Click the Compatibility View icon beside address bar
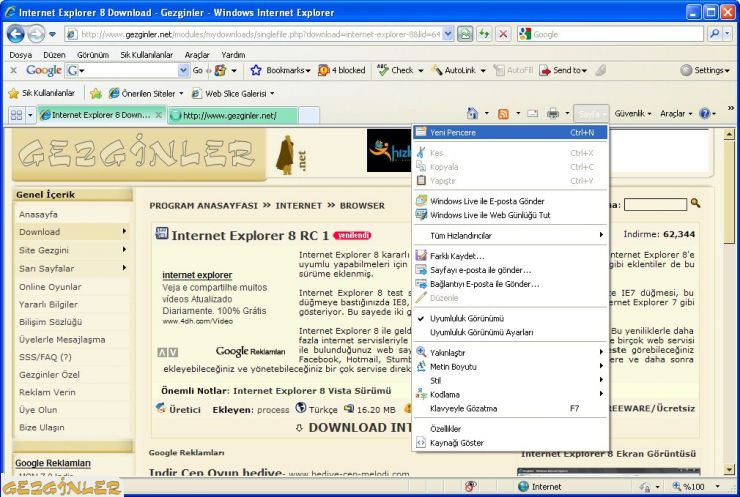 coord(465,34)
